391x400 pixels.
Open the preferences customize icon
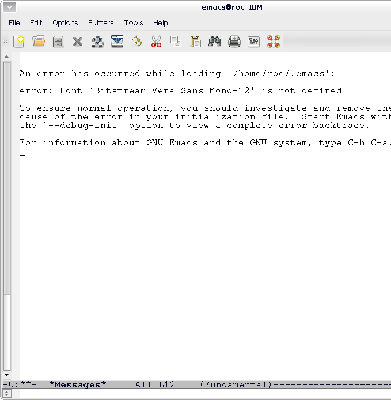point(254,42)
